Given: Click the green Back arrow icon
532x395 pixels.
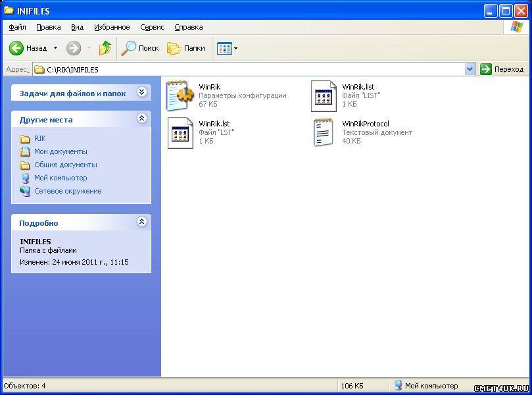Looking at the screenshot, I should pyautogui.click(x=16, y=48).
